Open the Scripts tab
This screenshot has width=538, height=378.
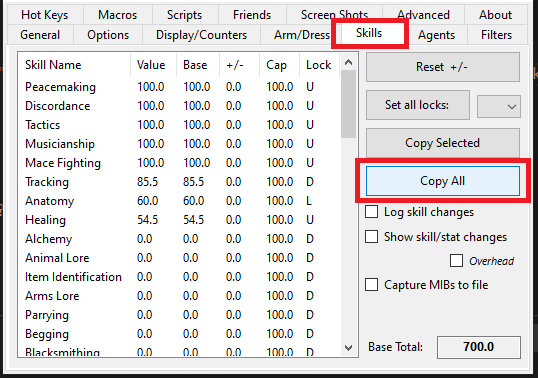point(185,15)
